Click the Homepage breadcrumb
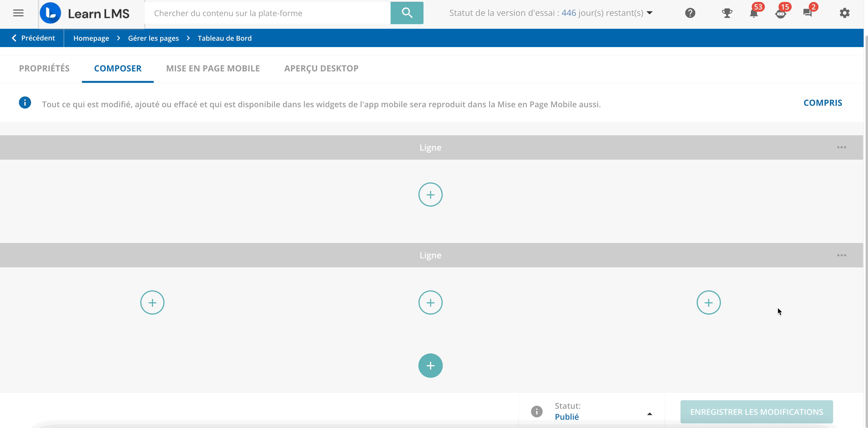This screenshot has height=428, width=868. [91, 38]
